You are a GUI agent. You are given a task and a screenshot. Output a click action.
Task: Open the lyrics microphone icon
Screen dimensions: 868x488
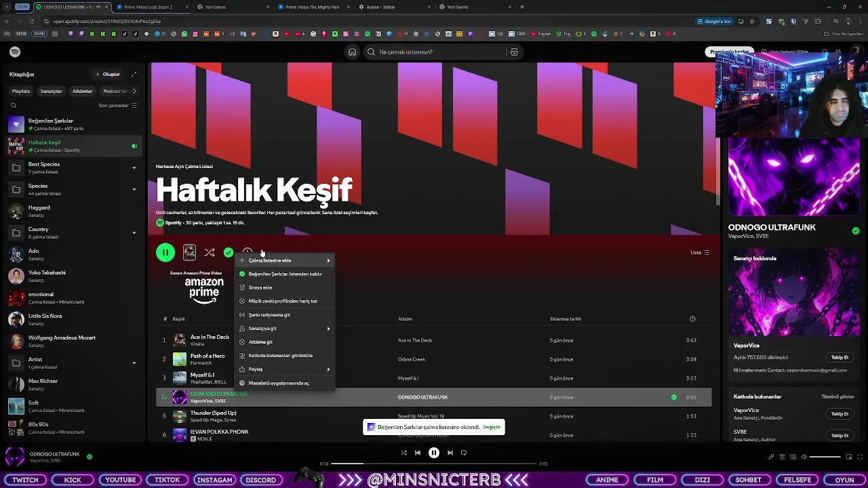(771, 457)
